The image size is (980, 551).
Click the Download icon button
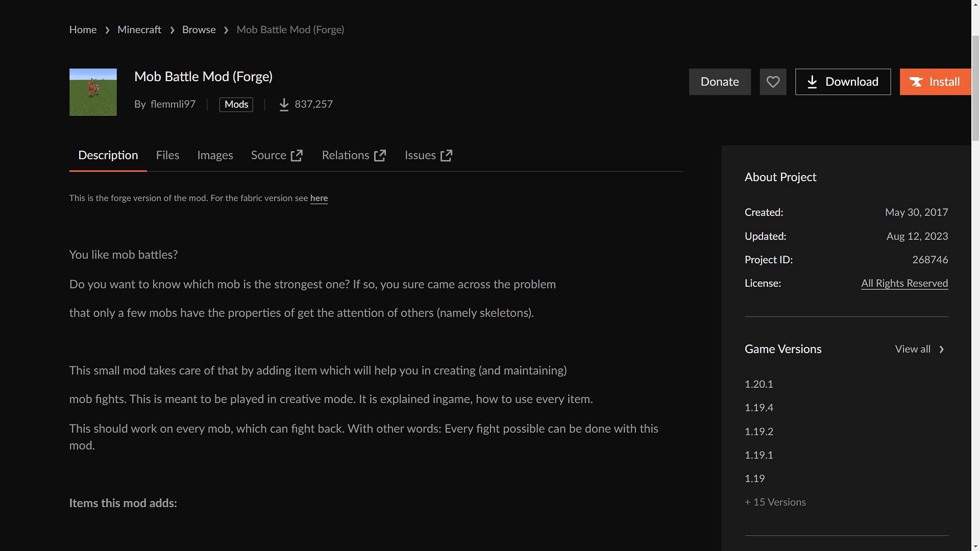pos(812,82)
